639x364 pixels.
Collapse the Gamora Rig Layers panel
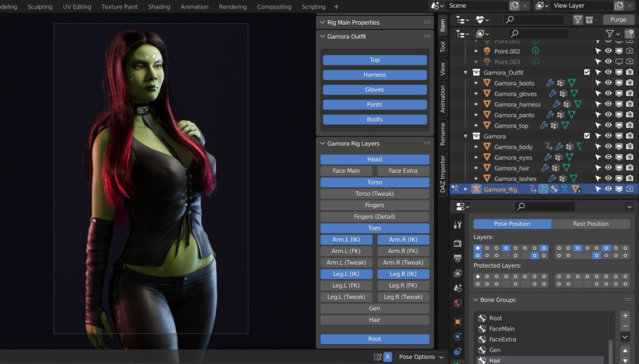[x=322, y=143]
